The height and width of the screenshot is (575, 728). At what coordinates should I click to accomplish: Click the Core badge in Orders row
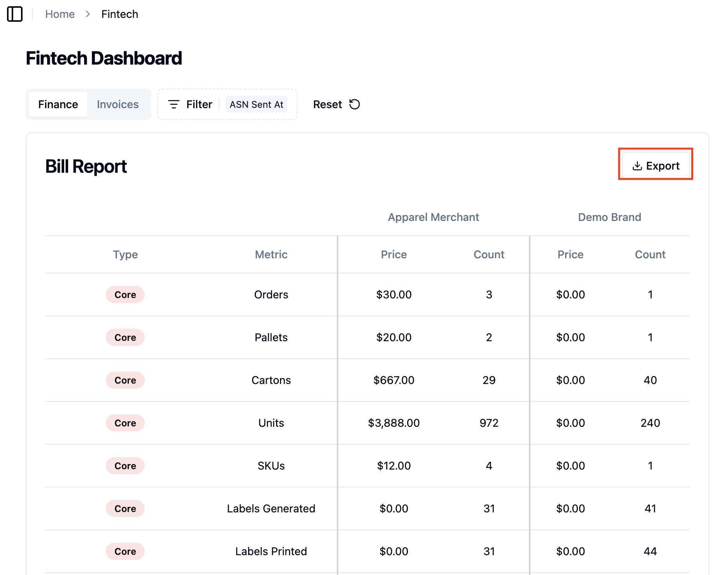pyautogui.click(x=125, y=295)
